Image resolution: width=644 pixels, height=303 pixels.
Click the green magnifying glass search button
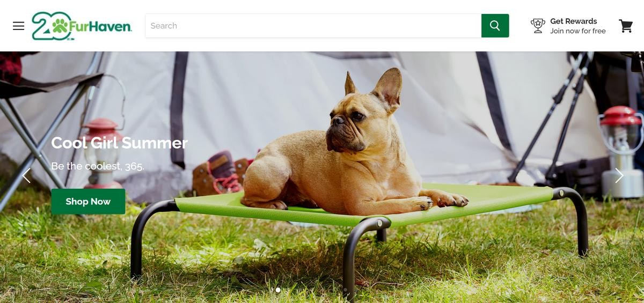495,26
